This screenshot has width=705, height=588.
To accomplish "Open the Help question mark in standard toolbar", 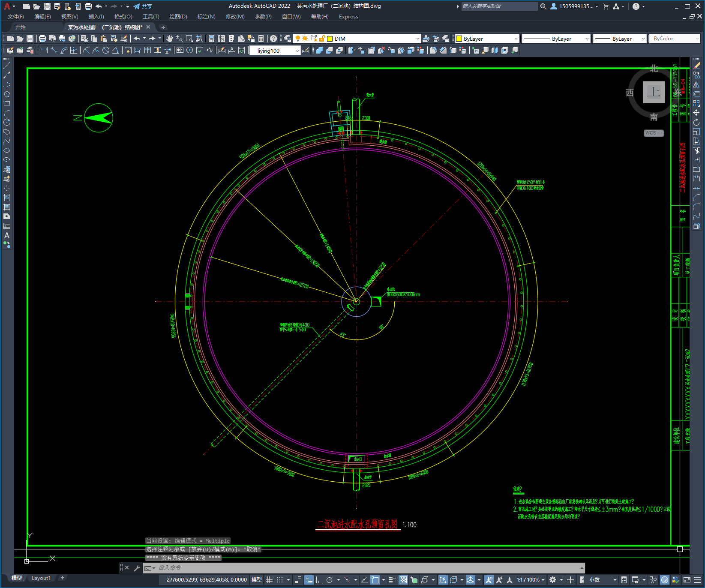I will pyautogui.click(x=273, y=39).
